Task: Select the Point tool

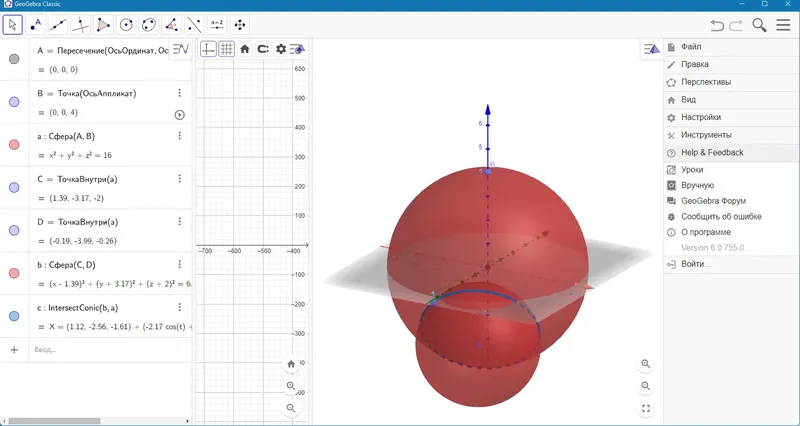Action: 36,24
